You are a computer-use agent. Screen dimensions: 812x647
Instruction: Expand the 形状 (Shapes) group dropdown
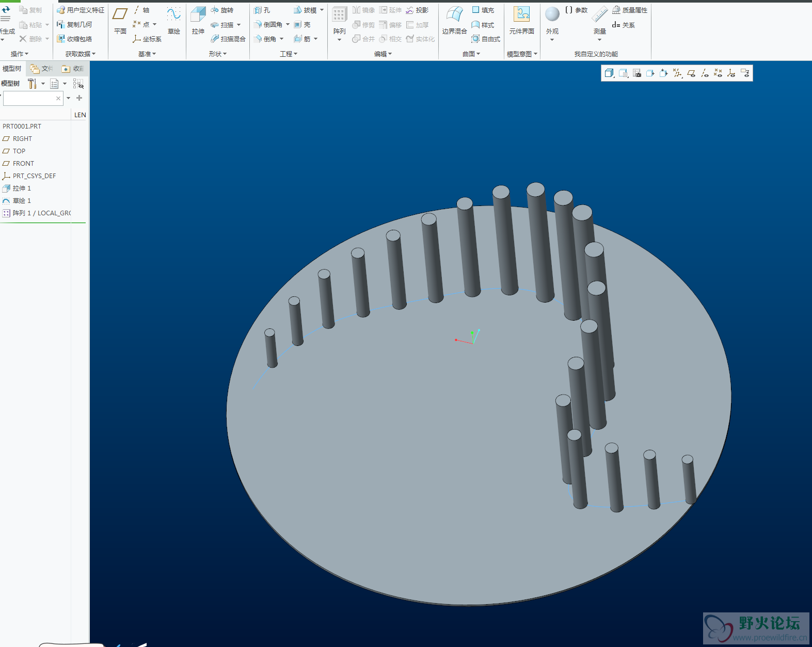tap(218, 54)
